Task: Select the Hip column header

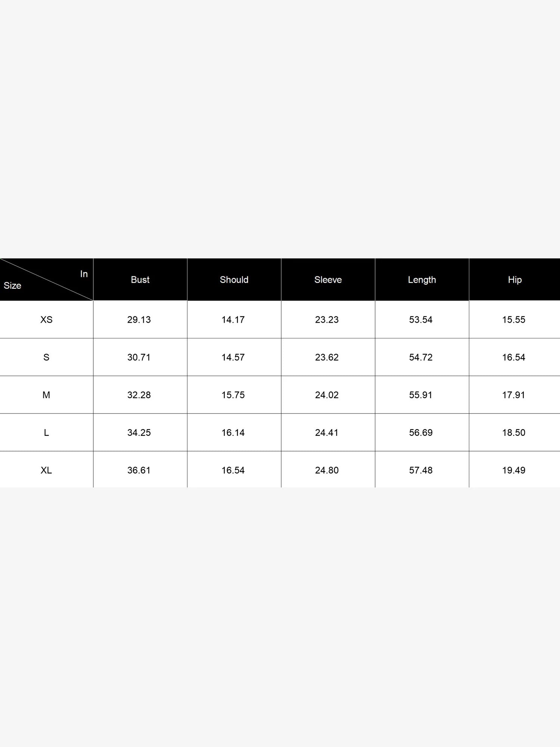Action: coord(514,279)
